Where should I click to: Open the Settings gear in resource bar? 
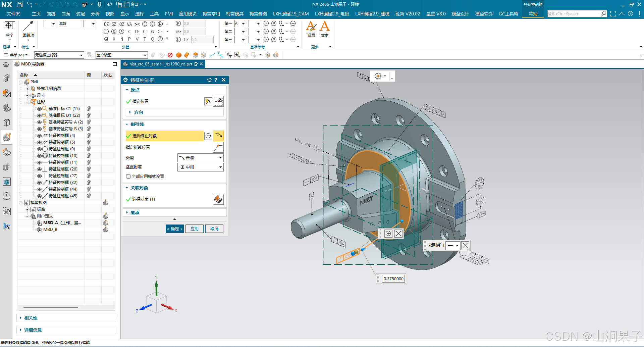click(6, 65)
